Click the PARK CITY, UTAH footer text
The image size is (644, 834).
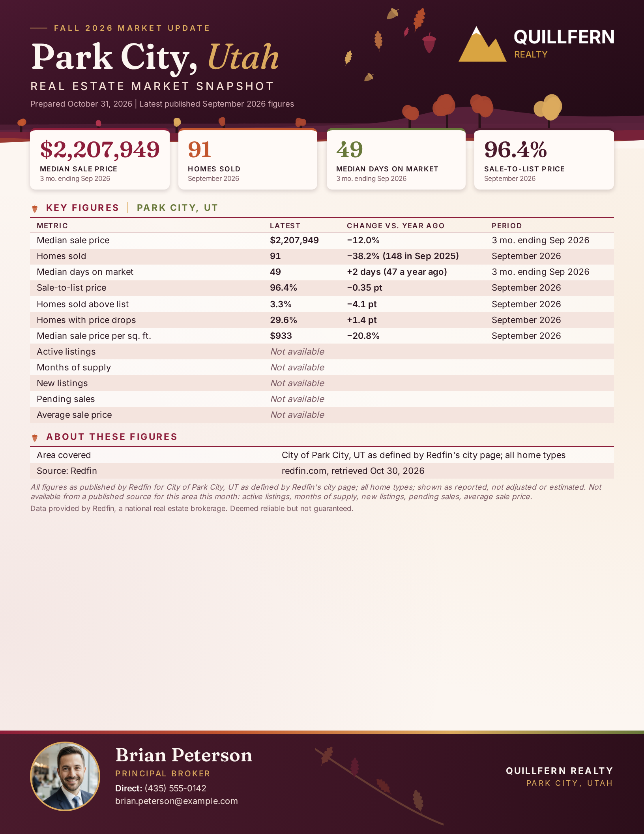[569, 783]
